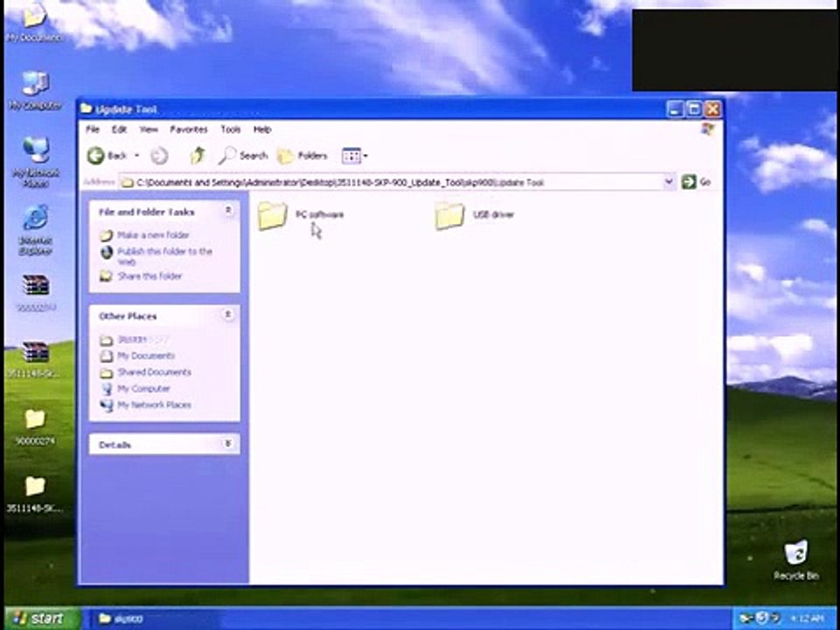Click the Go button
Viewport: 840px width, 630px height.
coord(696,182)
